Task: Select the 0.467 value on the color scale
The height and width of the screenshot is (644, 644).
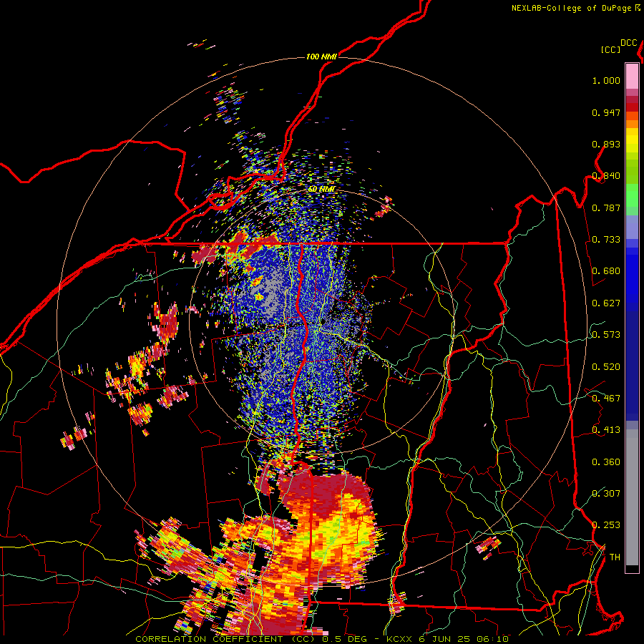Action: 606,399
